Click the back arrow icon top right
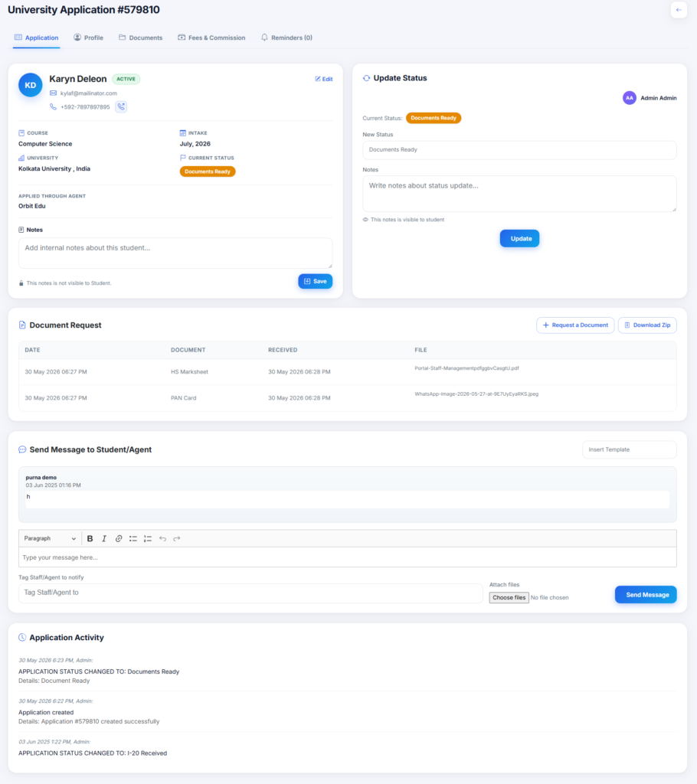Screen dimensions: 697x784 click(679, 9)
